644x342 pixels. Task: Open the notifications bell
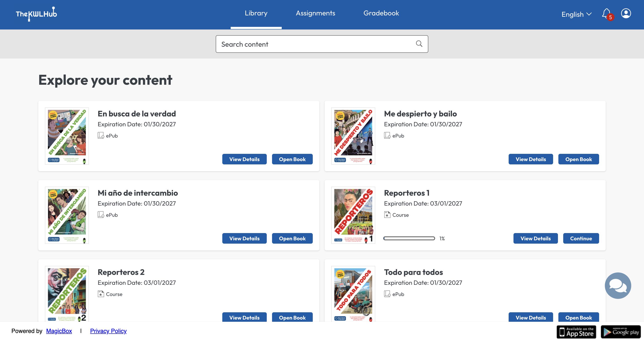[x=607, y=14]
